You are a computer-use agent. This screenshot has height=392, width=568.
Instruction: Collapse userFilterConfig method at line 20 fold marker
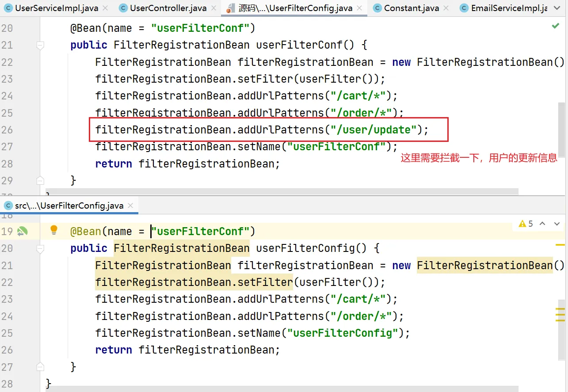40,248
